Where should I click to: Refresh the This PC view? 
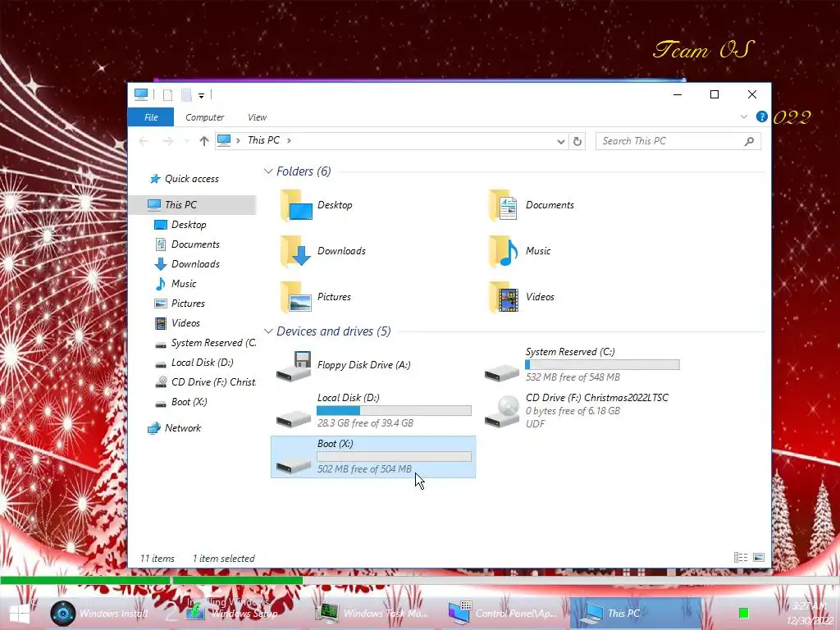[577, 141]
